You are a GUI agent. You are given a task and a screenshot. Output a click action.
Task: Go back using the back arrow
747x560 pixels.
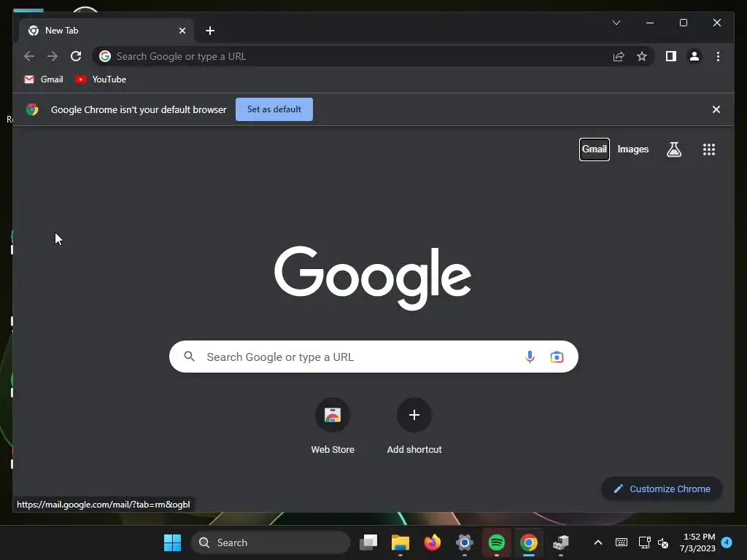pos(29,56)
